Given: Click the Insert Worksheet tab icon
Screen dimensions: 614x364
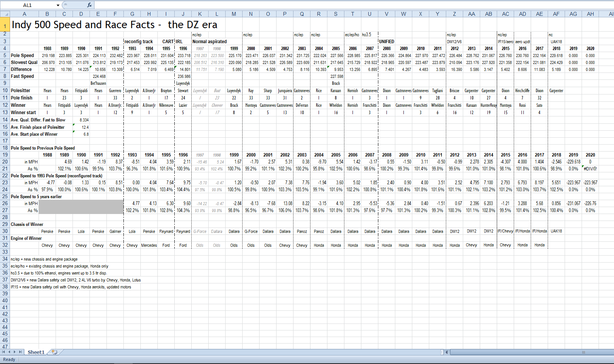Looking at the screenshot, I should tap(54, 352).
